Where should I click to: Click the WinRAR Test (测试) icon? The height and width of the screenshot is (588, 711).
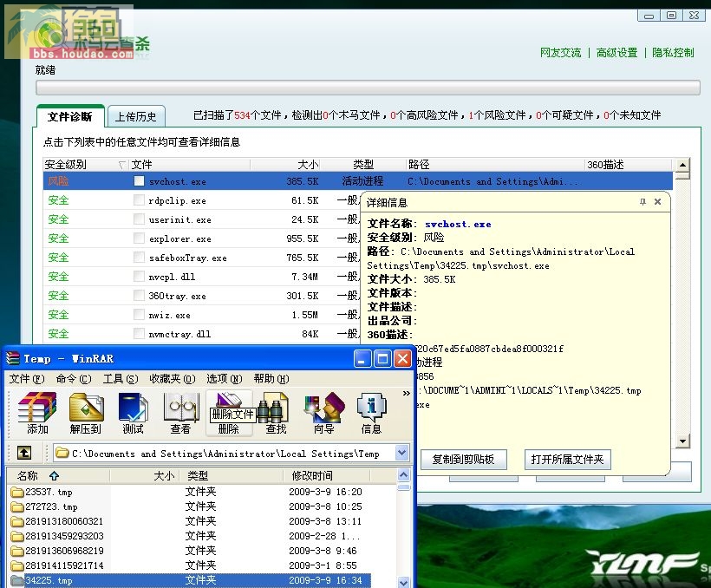[133, 413]
